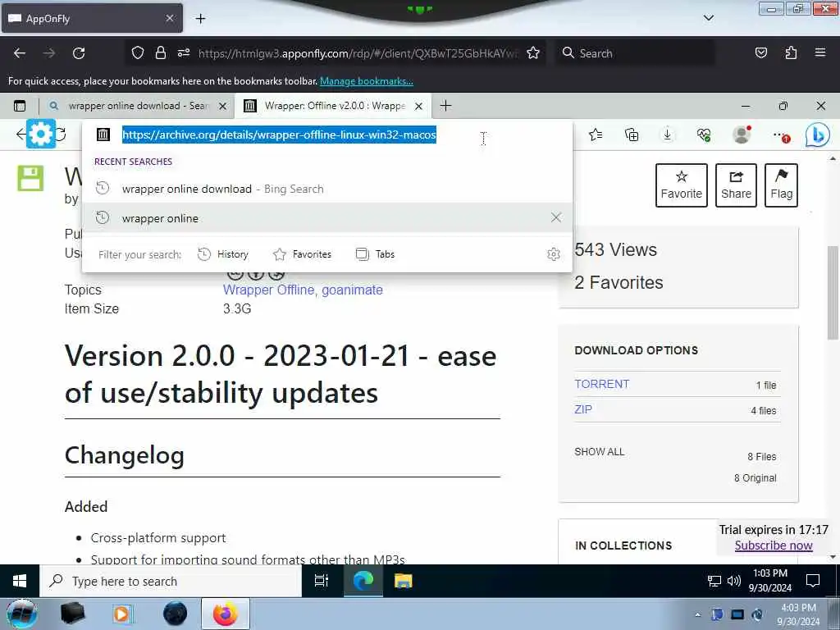Open Edge Downloads

tap(668, 135)
